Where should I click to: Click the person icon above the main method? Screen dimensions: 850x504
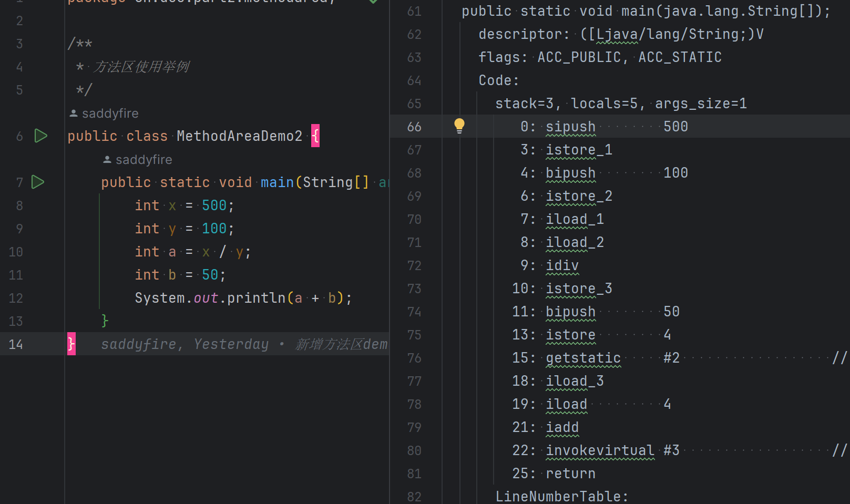click(107, 160)
